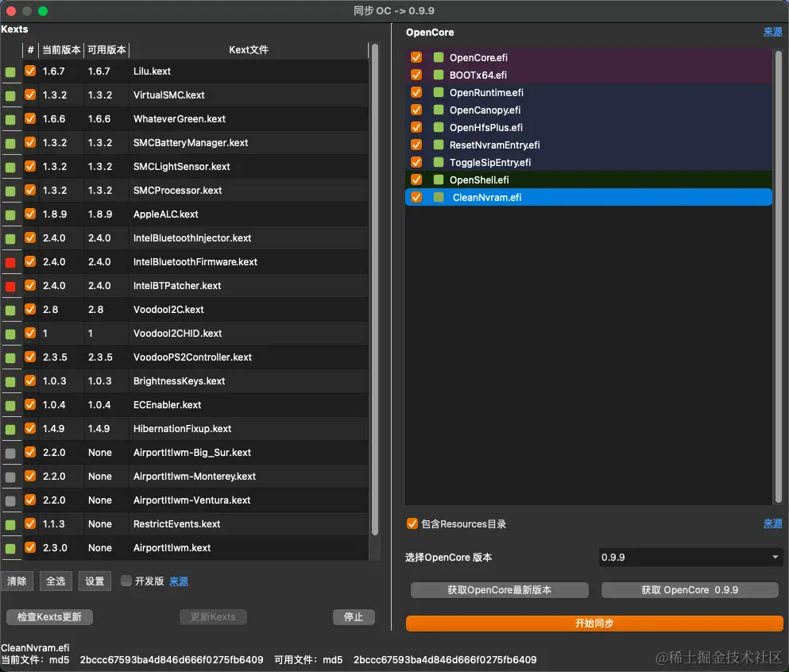Select the VoodooI2CHID.kext file name

[x=178, y=333]
